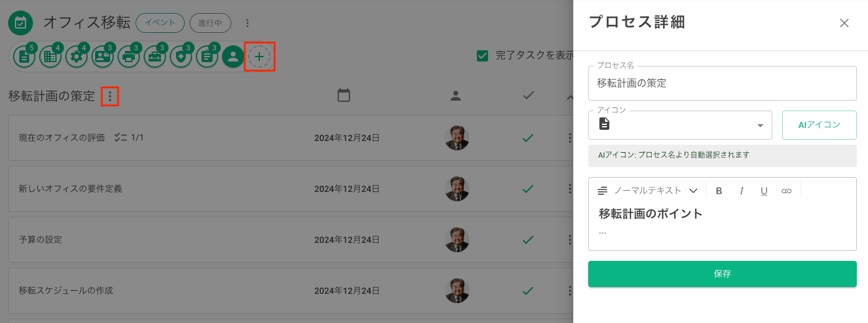Image resolution: width=868 pixels, height=323 pixels.
Task: Open the オフィス移転 project options menu
Action: point(247,23)
